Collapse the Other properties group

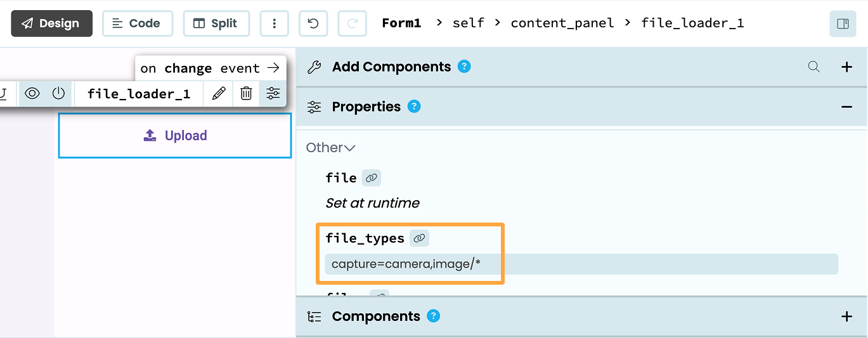[x=330, y=148]
